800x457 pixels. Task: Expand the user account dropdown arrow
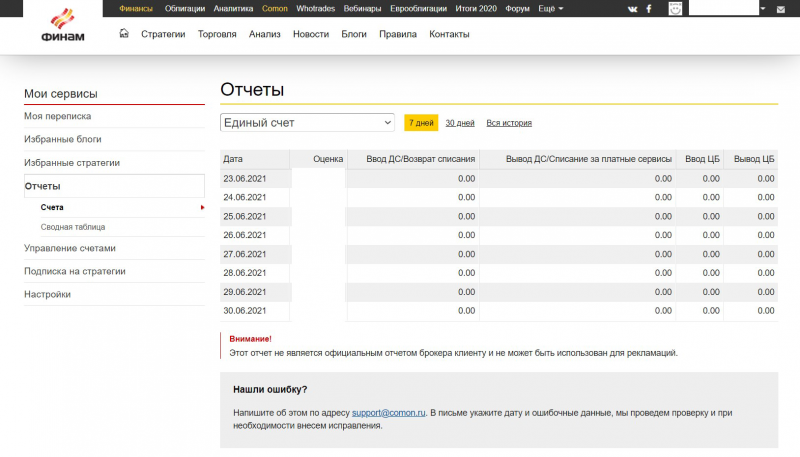[x=764, y=8]
